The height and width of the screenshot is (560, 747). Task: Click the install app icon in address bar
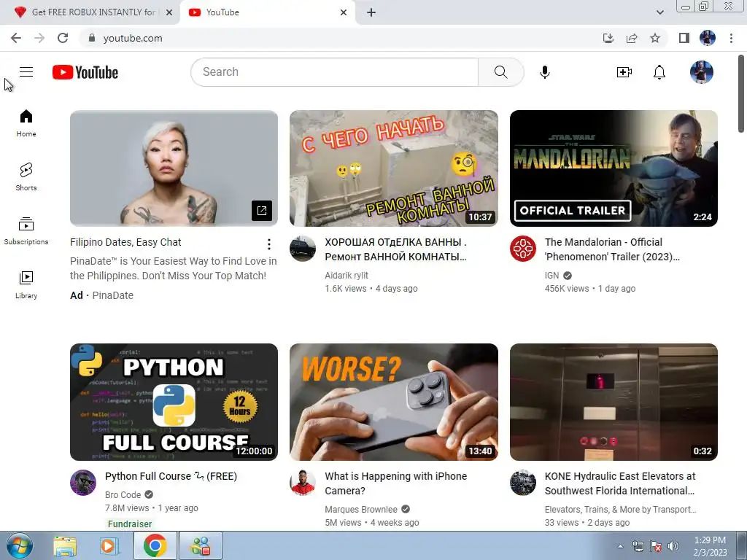608,38
